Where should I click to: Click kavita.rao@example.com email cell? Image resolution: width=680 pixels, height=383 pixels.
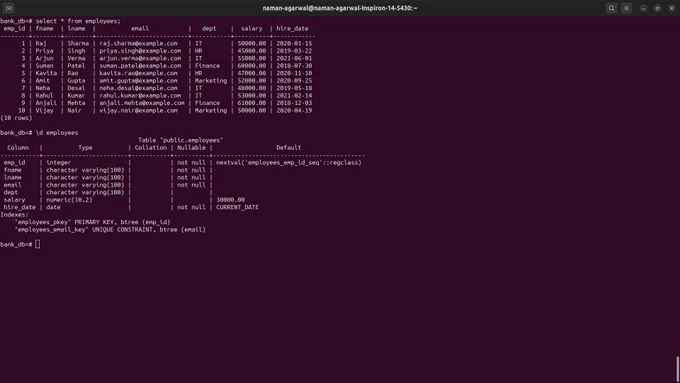[x=138, y=73]
